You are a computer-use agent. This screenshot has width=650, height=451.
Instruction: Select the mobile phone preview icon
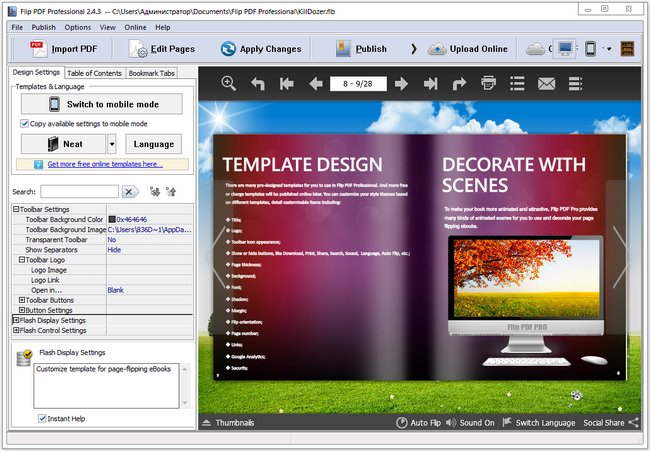click(590, 49)
